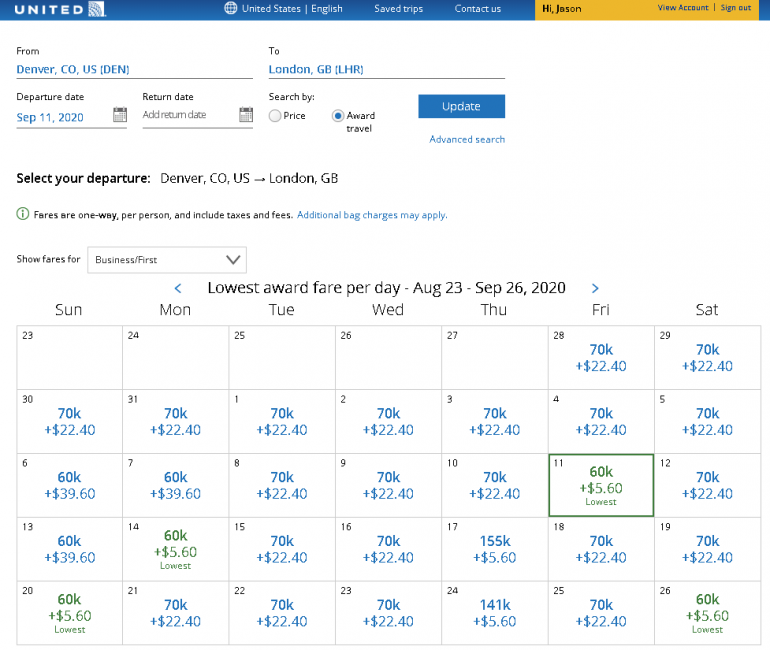Advance calendar with right chevron
Viewport: 770px width, 650px height.
pyautogui.click(x=595, y=289)
